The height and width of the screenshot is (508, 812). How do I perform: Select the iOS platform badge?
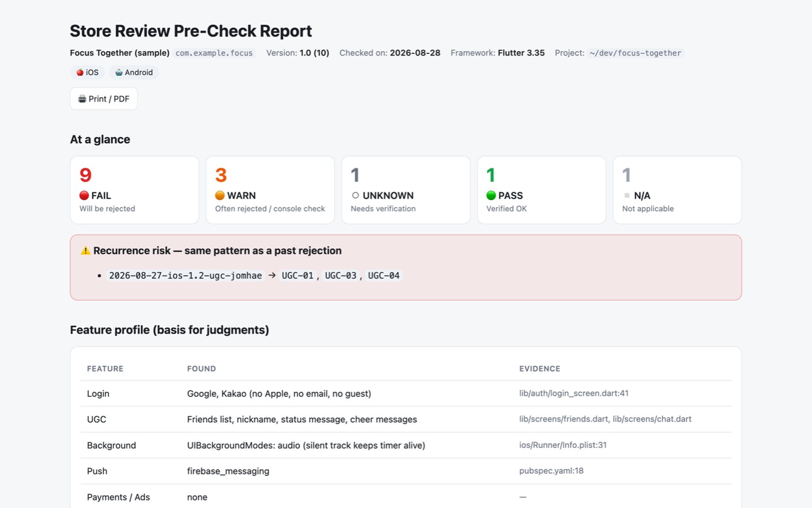87,72
